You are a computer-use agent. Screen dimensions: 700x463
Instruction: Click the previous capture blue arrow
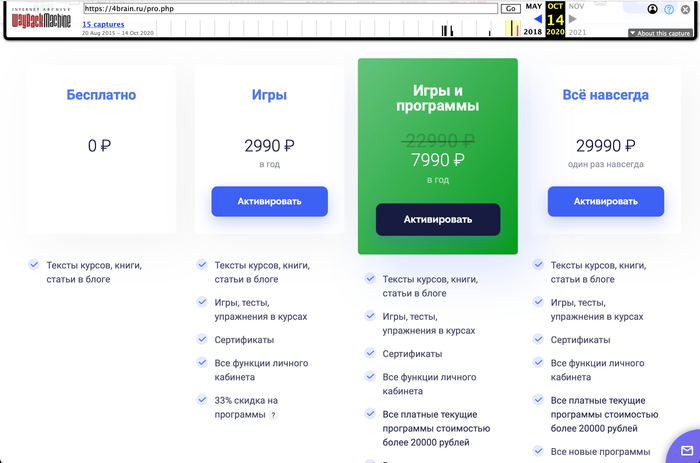[538, 19]
